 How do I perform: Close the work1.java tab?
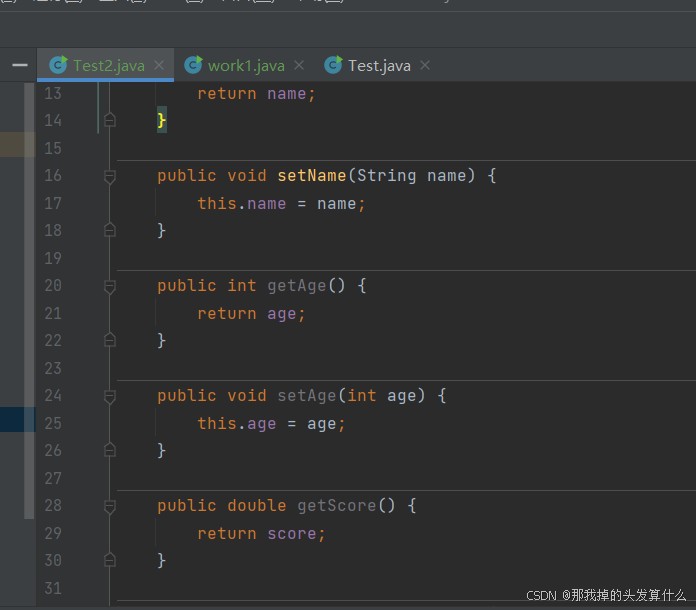pos(299,65)
